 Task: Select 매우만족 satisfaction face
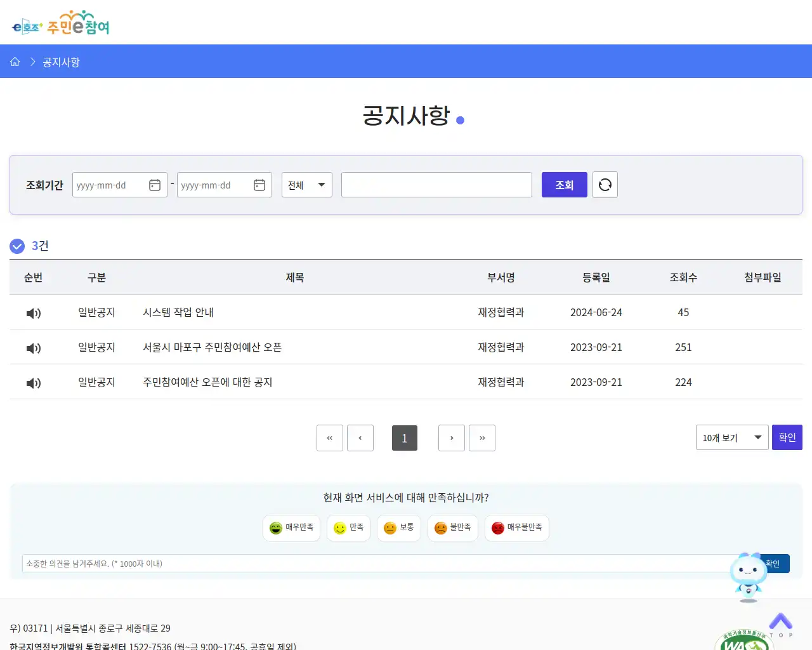click(x=291, y=527)
